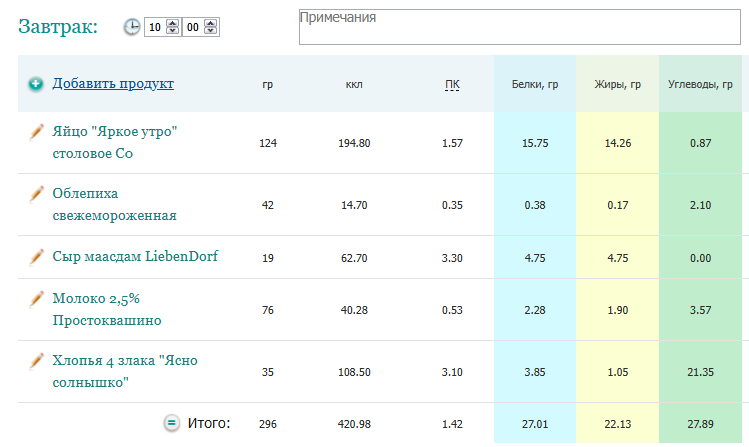Image resolution: width=749 pixels, height=447 pixels.
Task: Select egg carbs value 0.87
Action: click(700, 143)
